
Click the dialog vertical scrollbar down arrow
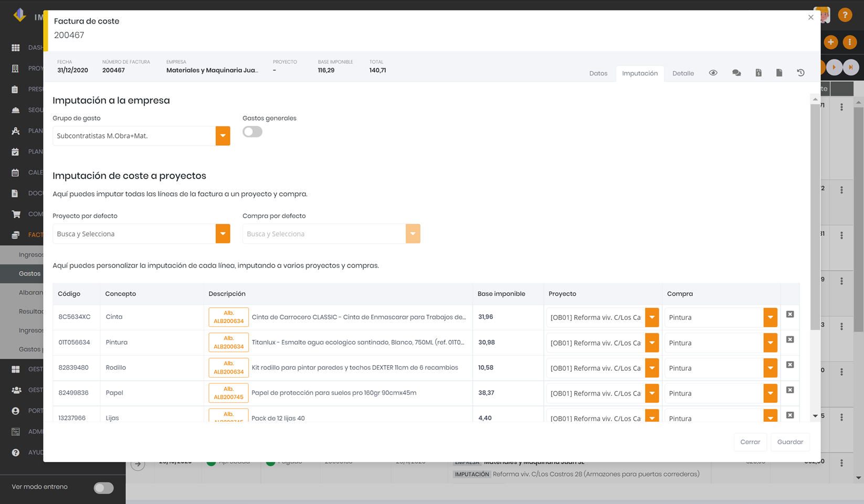coord(815,416)
